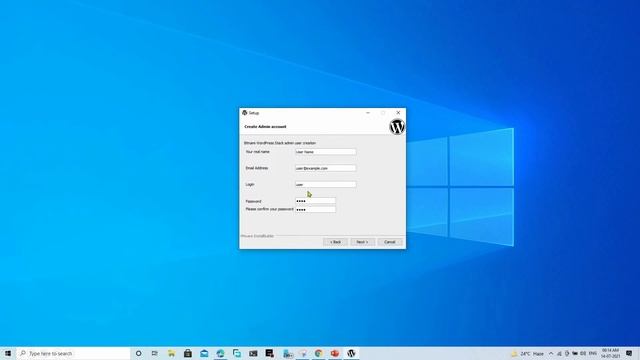Open Task View on the taskbar
This screenshot has height=360, width=640.
coord(155,353)
